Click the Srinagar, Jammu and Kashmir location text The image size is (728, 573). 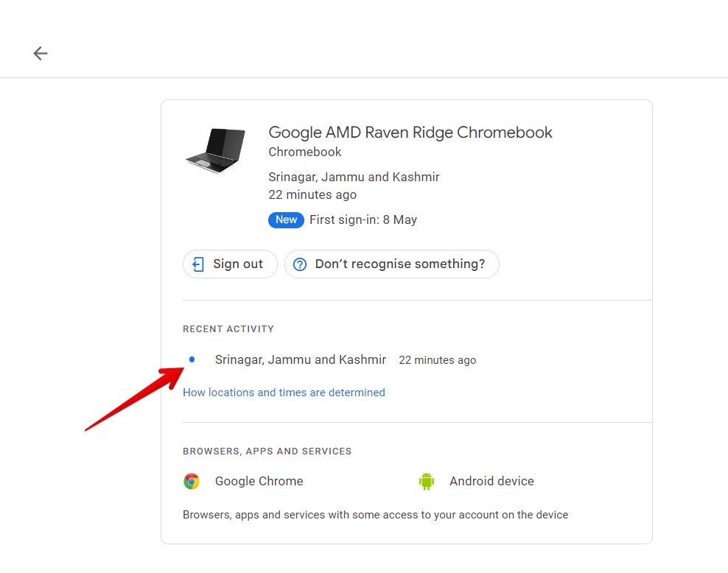(354, 177)
